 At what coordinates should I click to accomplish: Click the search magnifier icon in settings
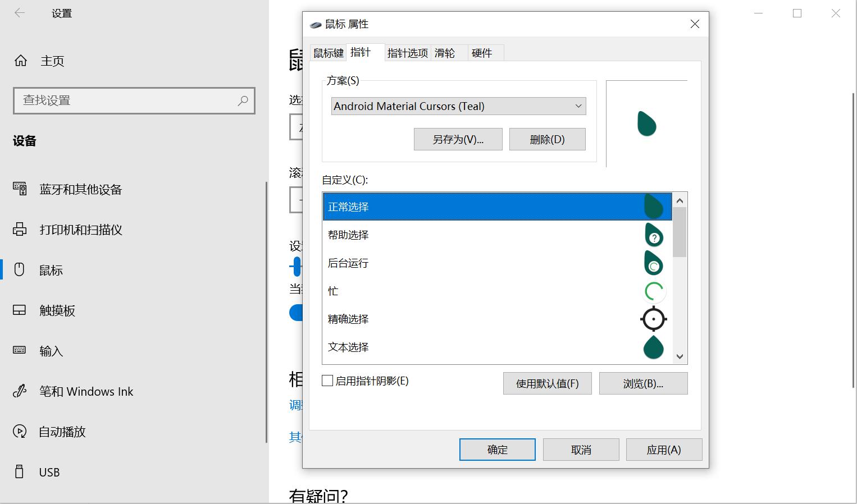click(243, 100)
